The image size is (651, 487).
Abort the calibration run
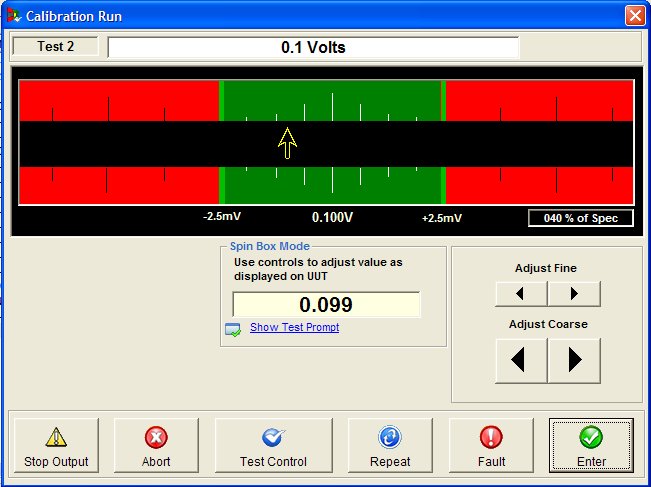click(156, 446)
